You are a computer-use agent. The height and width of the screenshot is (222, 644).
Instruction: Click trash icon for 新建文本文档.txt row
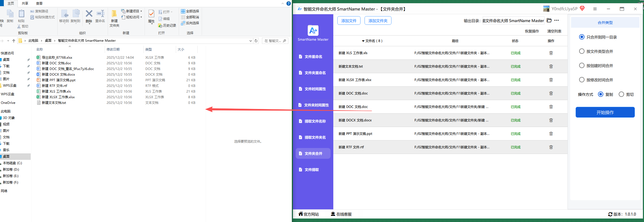[551, 66]
